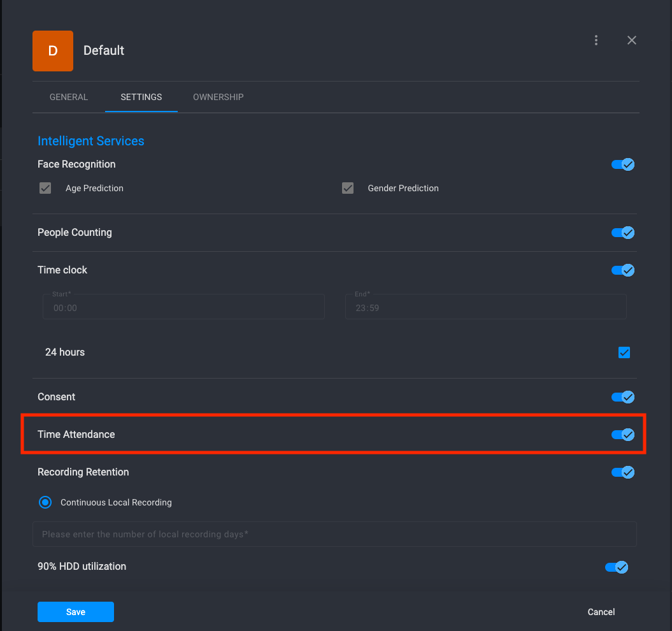Turn off the Time clock switch
Viewport: 672px width, 631px height.
623,270
